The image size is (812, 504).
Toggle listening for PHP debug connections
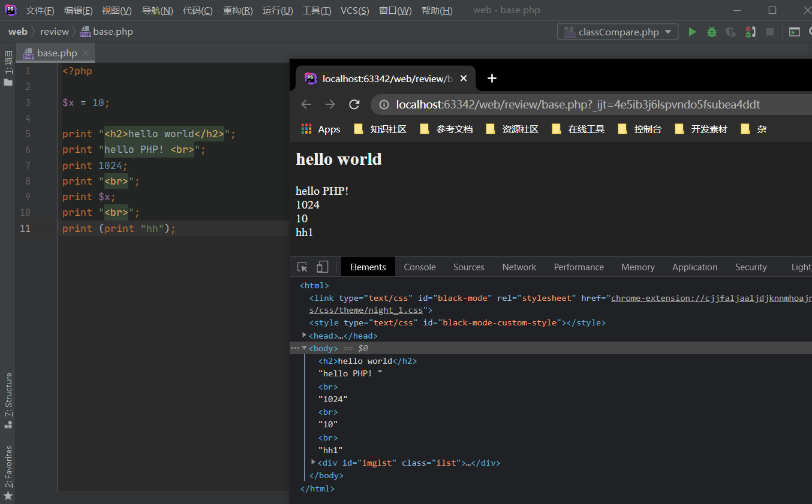point(750,32)
